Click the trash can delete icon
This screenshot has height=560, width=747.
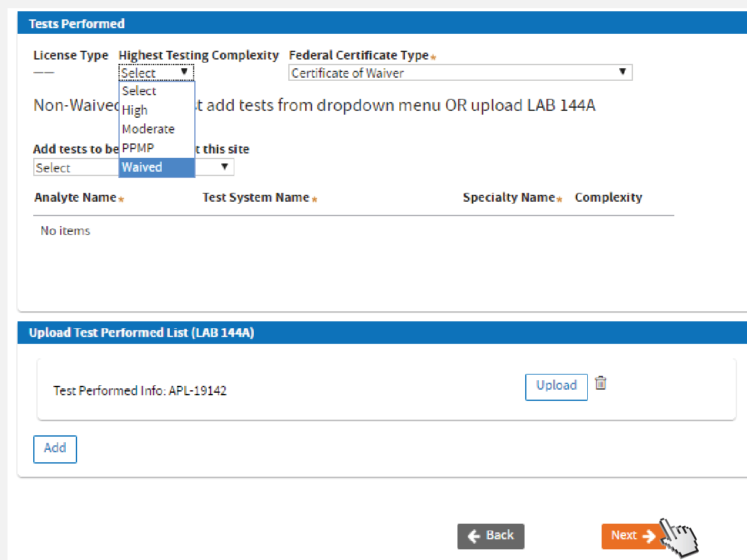point(600,383)
